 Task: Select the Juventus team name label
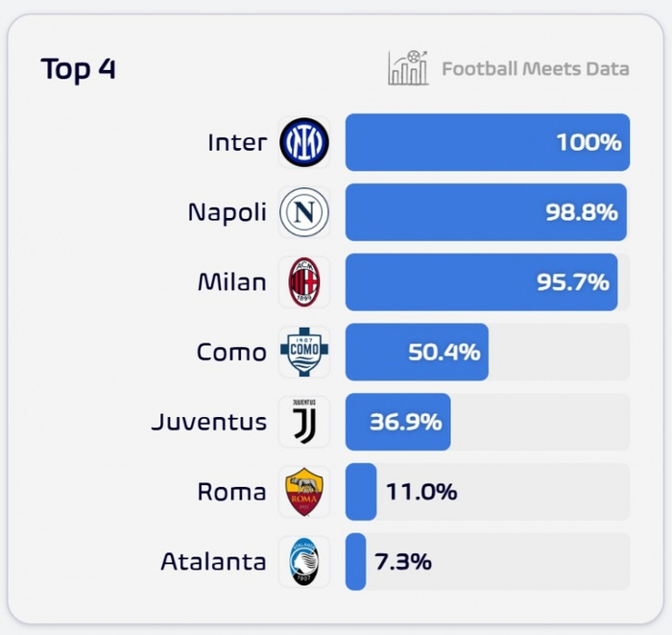[208, 422]
